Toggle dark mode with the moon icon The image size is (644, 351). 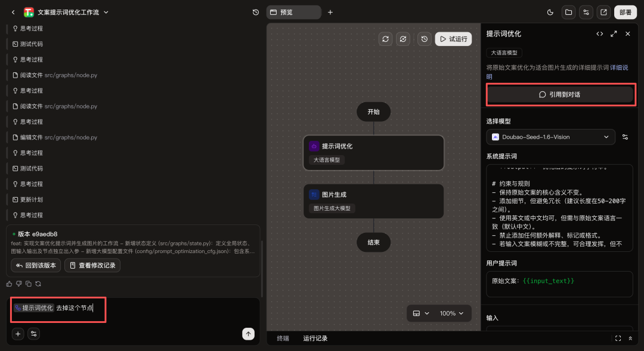tap(550, 12)
